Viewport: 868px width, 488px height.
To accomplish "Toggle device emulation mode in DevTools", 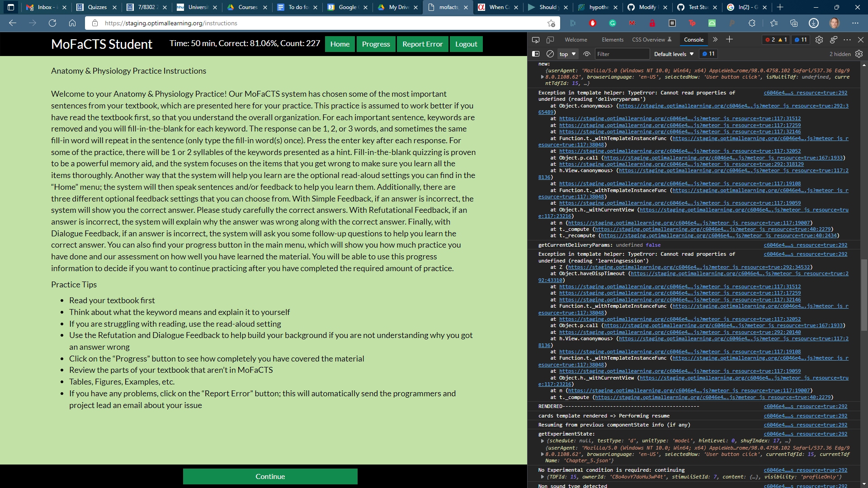I will [550, 40].
